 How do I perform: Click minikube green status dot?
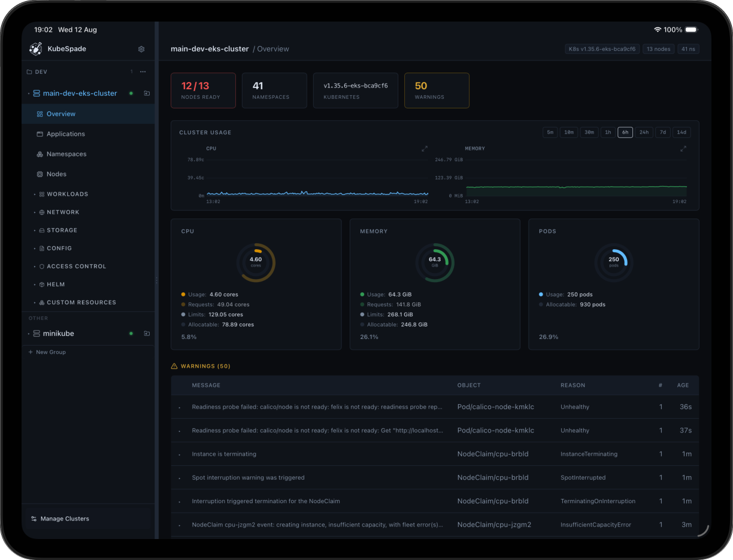[x=131, y=334]
